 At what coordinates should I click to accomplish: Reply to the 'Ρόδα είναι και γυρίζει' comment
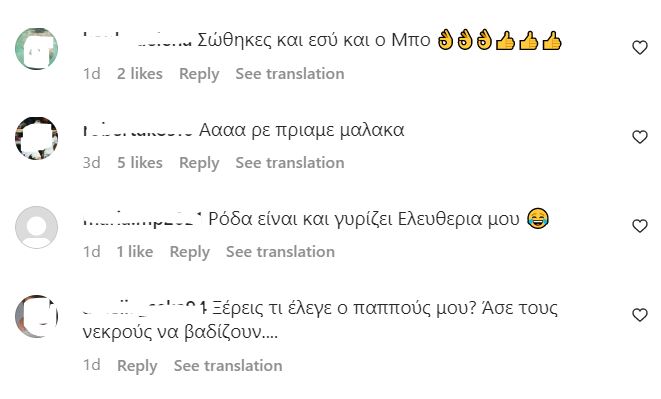pyautogui.click(x=190, y=252)
